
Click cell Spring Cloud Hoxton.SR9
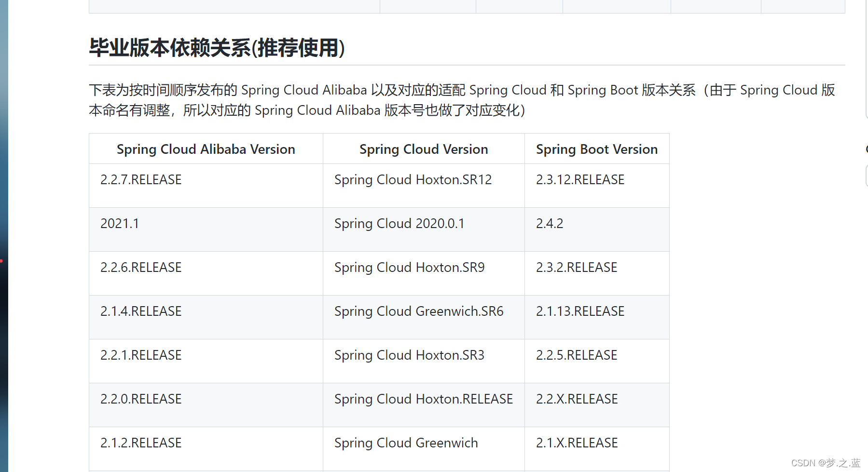424,273
